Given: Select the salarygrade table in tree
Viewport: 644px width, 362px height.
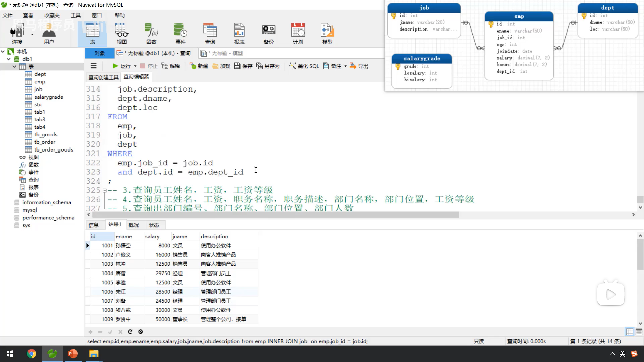Looking at the screenshot, I should coord(48,97).
